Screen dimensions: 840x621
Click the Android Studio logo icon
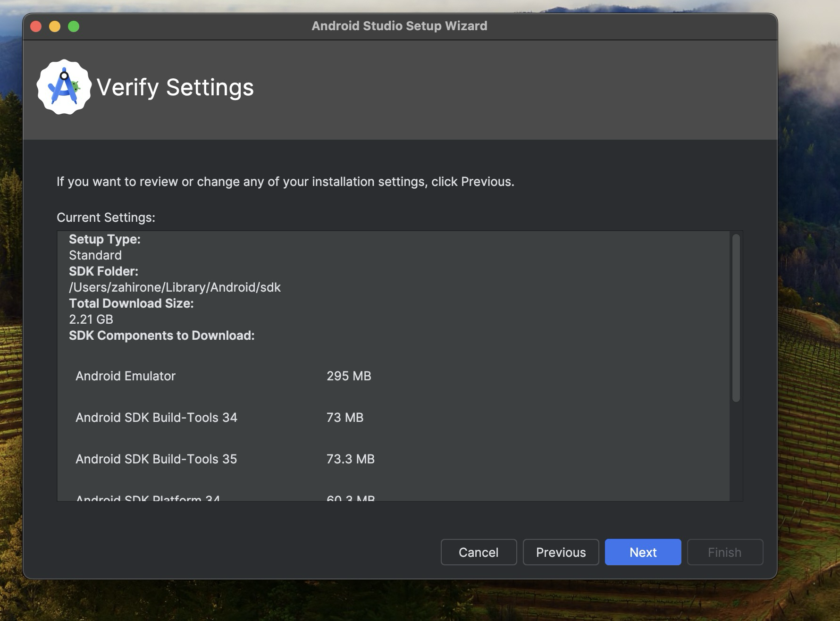[64, 87]
